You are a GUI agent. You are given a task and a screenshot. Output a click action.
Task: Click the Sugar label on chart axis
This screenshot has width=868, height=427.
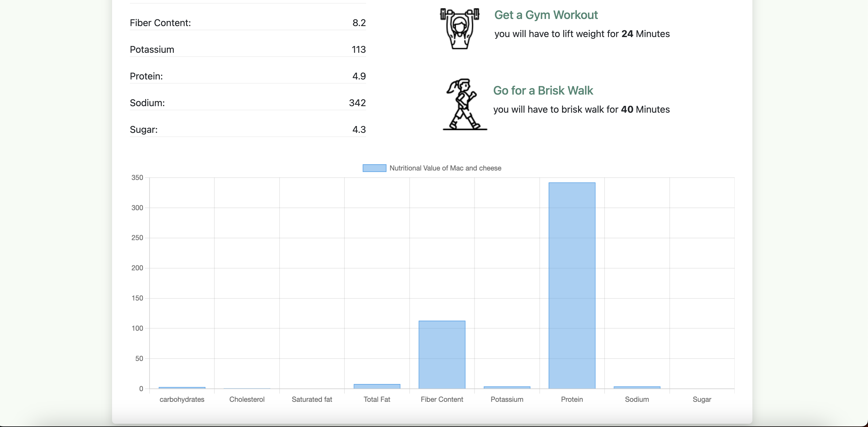[701, 399]
